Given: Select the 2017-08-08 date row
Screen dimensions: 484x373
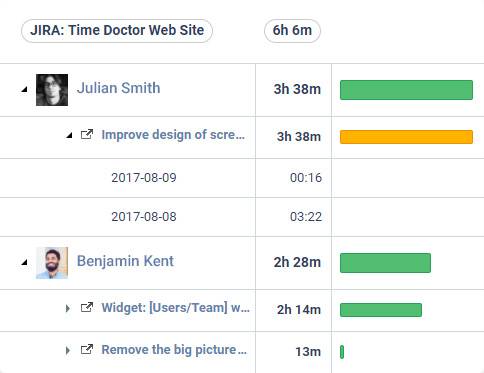Looking at the screenshot, I should pyautogui.click(x=242, y=217).
